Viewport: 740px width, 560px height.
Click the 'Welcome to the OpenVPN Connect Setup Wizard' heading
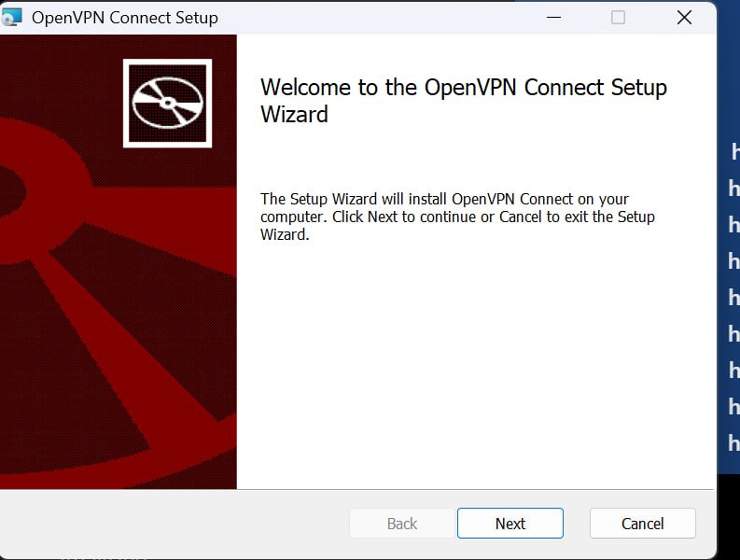(x=464, y=101)
